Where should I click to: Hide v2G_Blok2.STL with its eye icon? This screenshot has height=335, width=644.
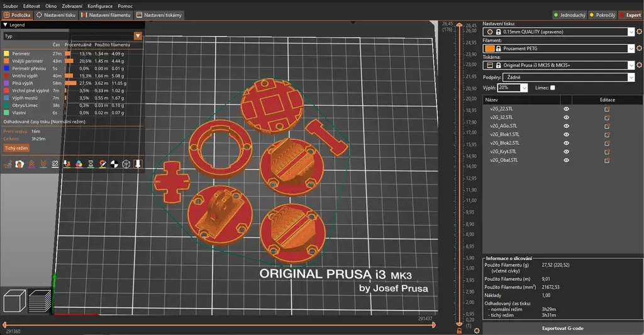point(566,143)
